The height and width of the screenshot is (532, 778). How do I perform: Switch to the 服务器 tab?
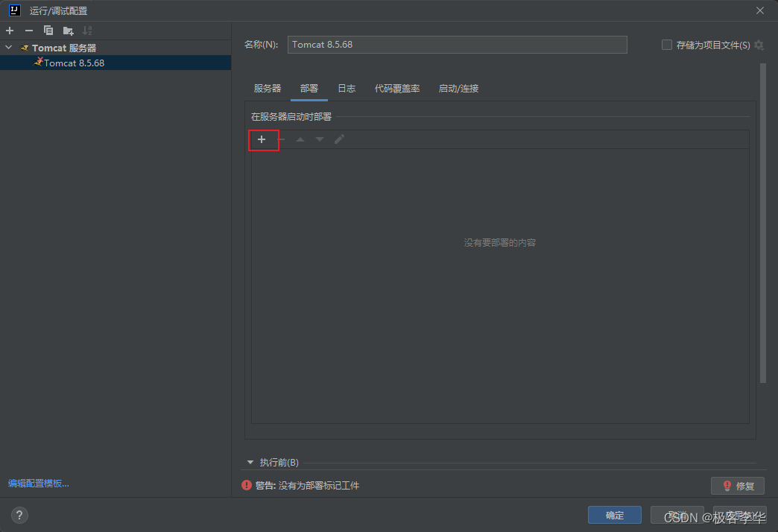(268, 89)
